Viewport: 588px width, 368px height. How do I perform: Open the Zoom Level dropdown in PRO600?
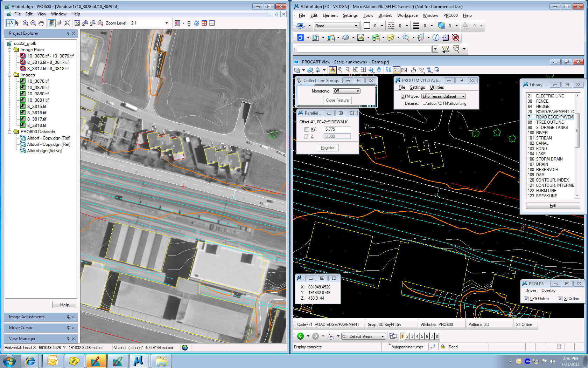(x=167, y=23)
